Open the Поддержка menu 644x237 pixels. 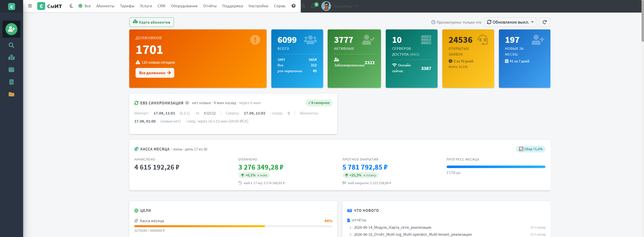pyautogui.click(x=233, y=6)
